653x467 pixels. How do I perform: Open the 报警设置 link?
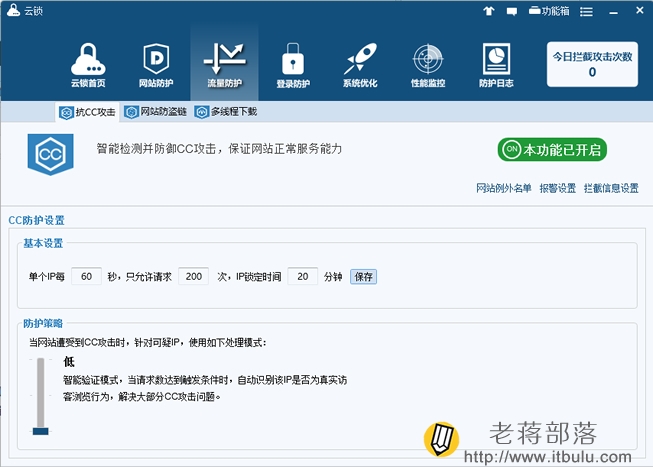coord(558,188)
